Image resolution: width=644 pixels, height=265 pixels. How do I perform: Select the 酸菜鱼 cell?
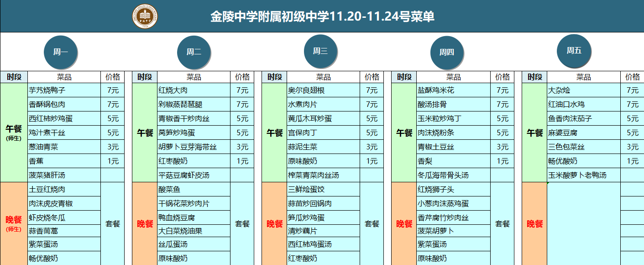point(194,189)
